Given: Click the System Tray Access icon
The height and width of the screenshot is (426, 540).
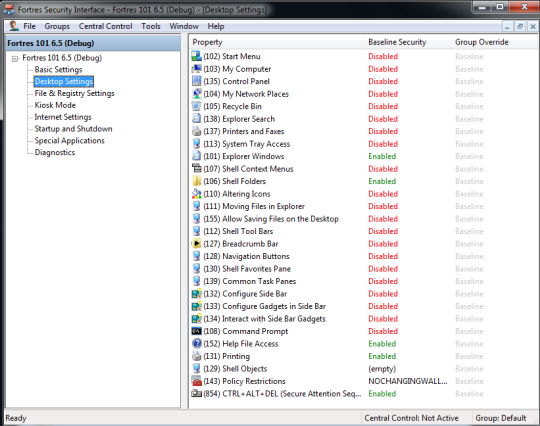Looking at the screenshot, I should coord(196,144).
